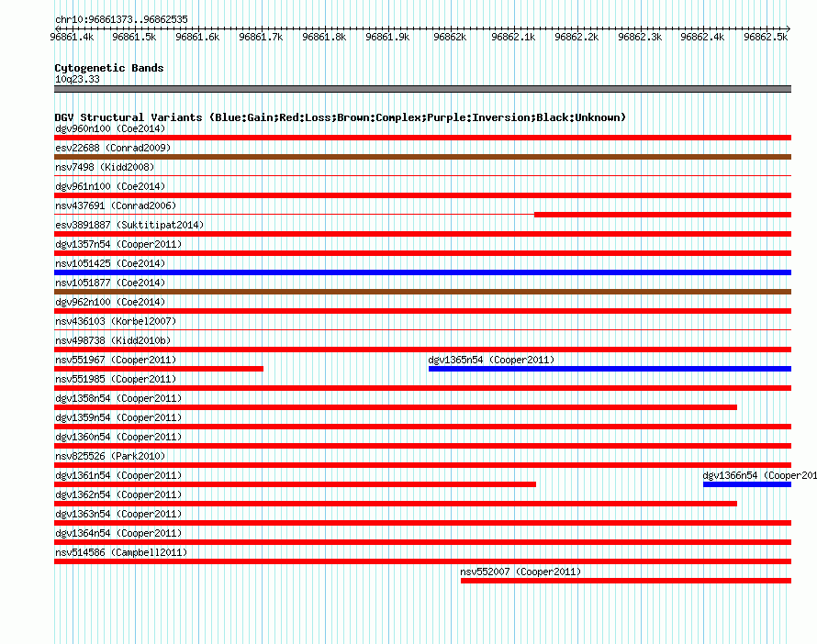Click the dgv960n100 (Coe2014) variant label
The image size is (817, 644).
click(x=110, y=128)
